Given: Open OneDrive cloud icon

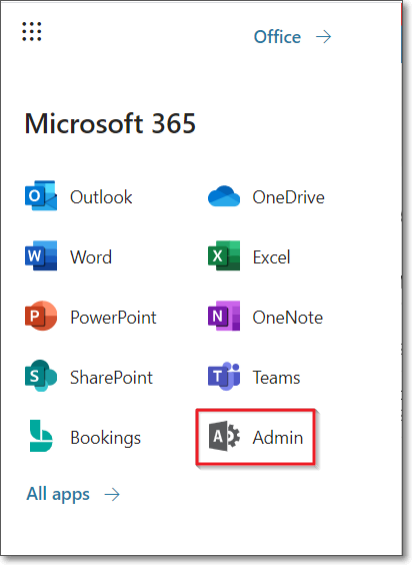Looking at the screenshot, I should point(224,196).
